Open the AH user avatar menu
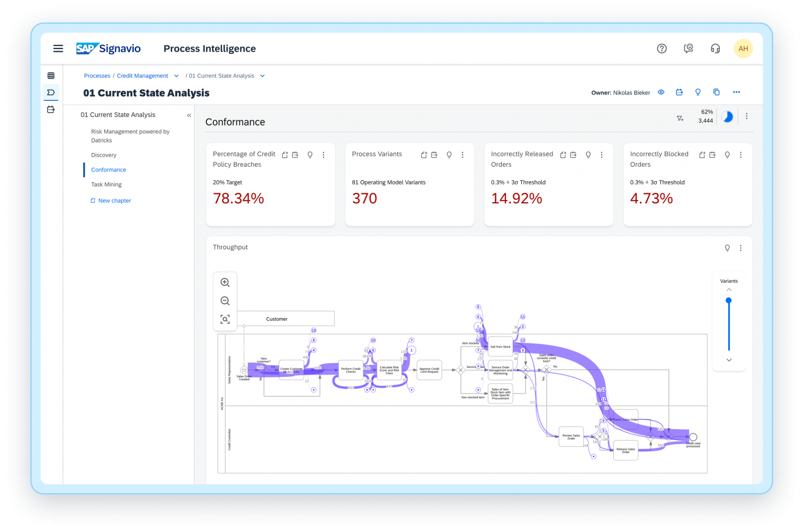The width and height of the screenshot is (803, 532). point(743,48)
